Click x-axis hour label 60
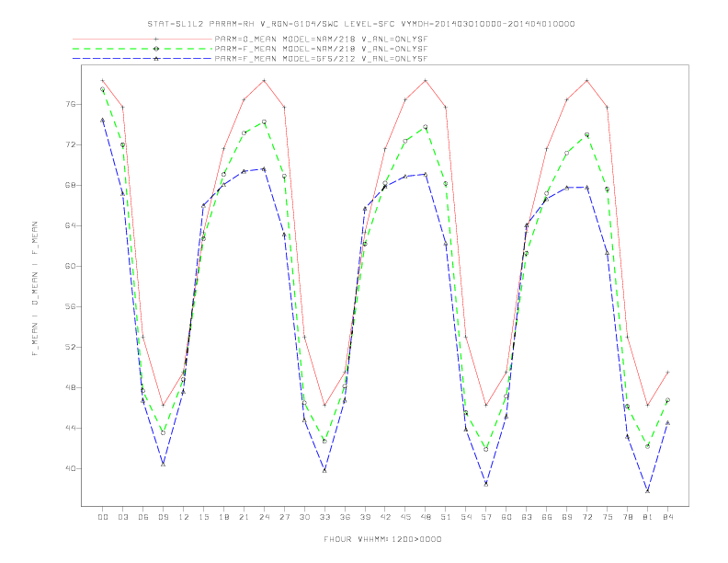728x563 pixels. pos(506,517)
